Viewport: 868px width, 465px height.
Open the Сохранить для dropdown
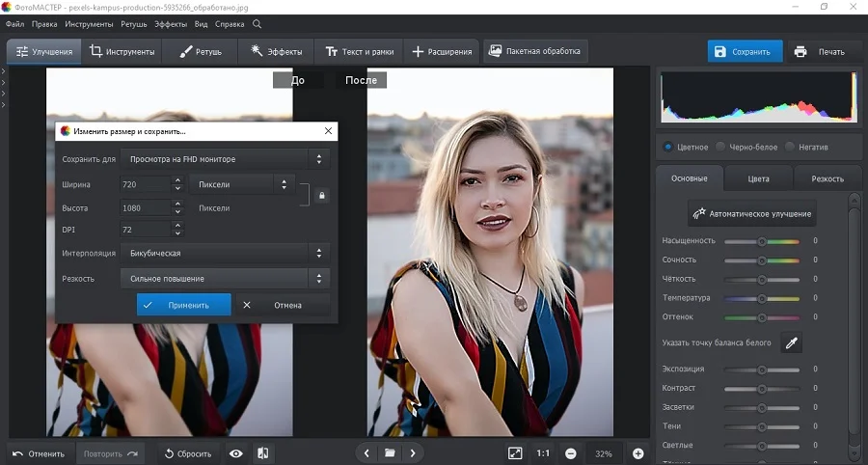click(x=225, y=158)
